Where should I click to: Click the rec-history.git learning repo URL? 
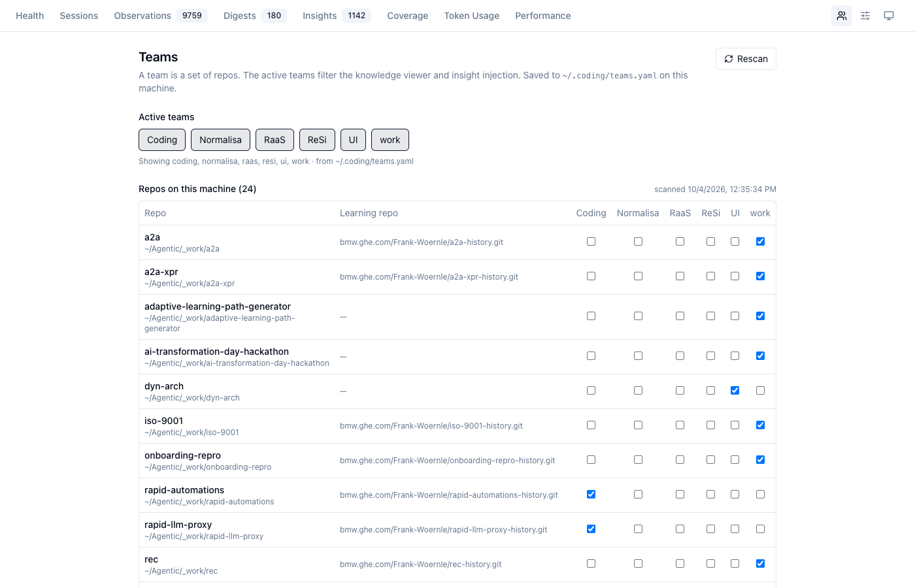pos(421,564)
